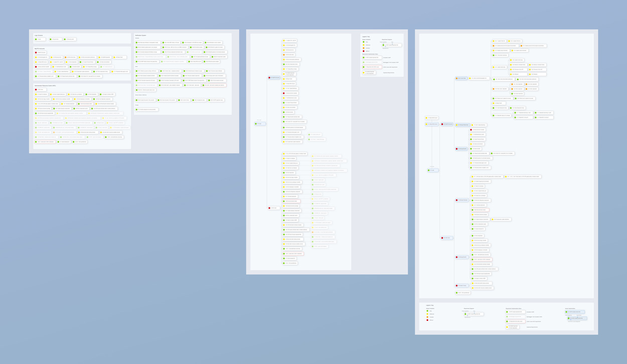Click the green Easy dot in middle legend
The height and width of the screenshot is (364, 627).
[364, 42]
